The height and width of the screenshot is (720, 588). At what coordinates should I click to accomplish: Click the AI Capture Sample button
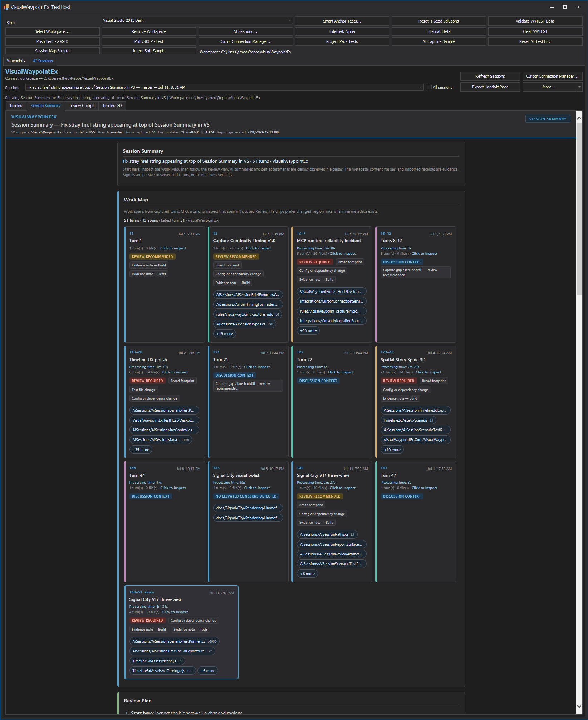438,41
